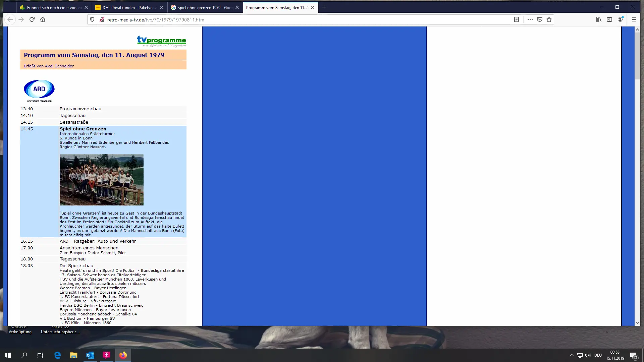644x362 pixels.
Task: Open the clock and calendar flyout
Action: pos(615,355)
